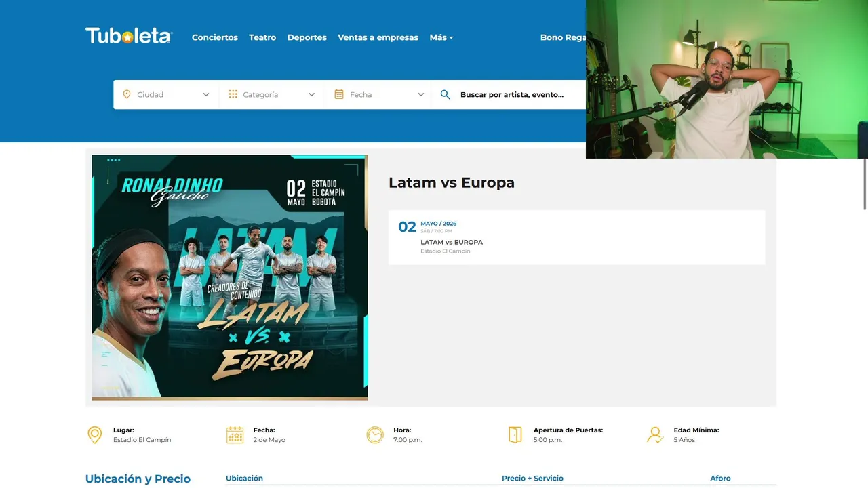
Task: Open the Conciertos menu item
Action: pyautogui.click(x=215, y=37)
